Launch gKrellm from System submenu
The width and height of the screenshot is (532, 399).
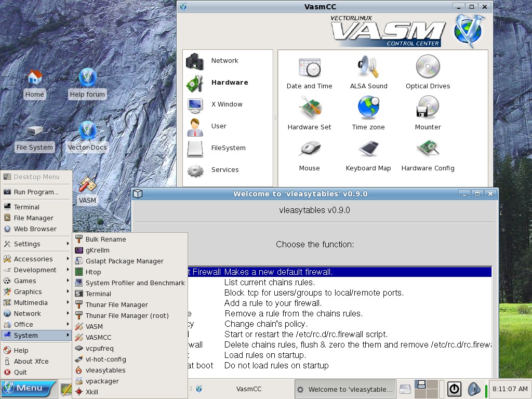[x=130, y=250]
